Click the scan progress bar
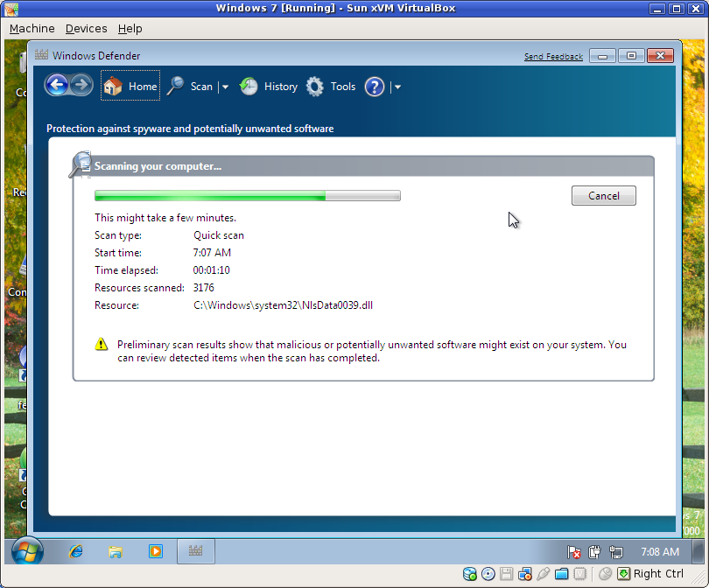Screen dimensions: 709x588 coord(248,195)
